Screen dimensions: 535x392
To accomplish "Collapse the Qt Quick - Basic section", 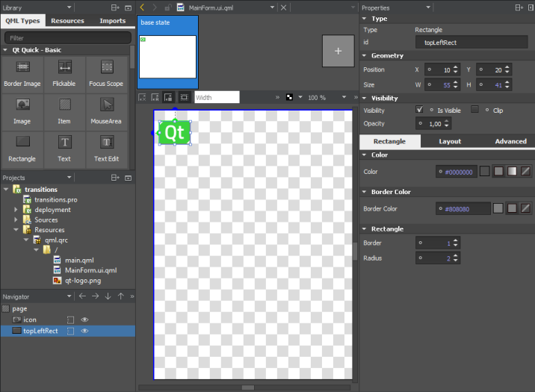I will click(x=5, y=50).
